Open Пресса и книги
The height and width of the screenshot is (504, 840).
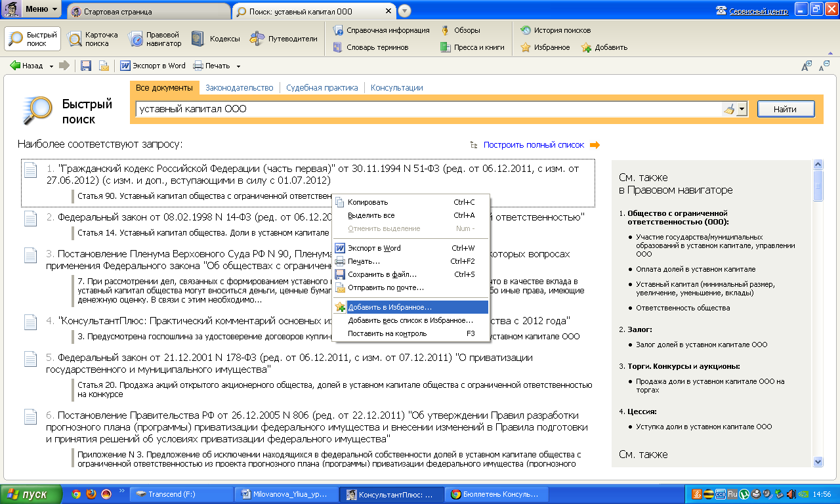[472, 47]
